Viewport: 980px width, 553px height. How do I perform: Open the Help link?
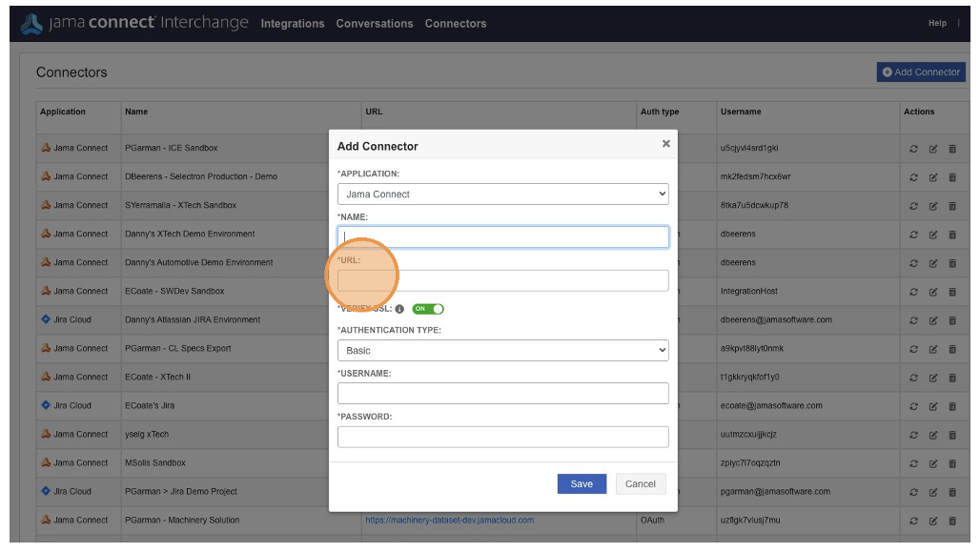[937, 23]
